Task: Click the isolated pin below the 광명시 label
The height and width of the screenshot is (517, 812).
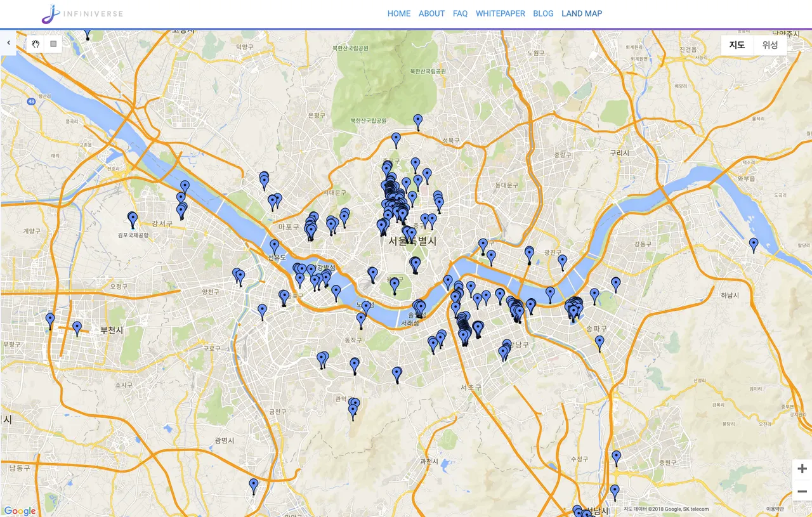Action: coord(254,487)
